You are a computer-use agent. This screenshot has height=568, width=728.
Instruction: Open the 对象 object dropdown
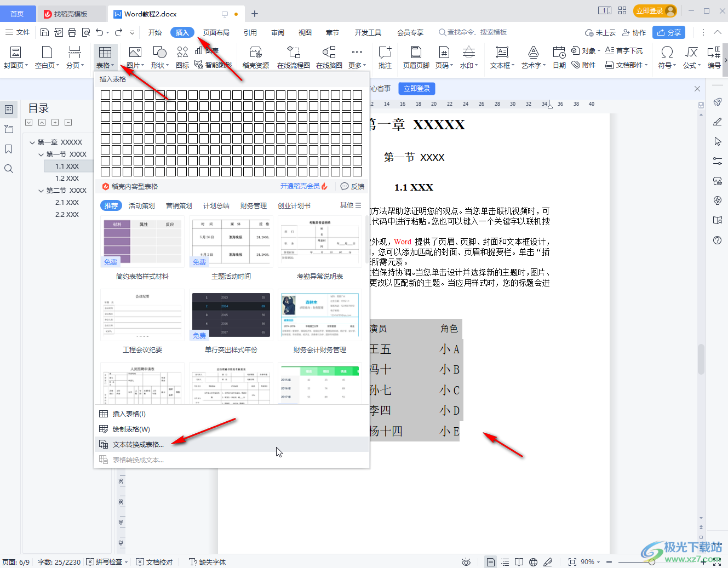pyautogui.click(x=586, y=50)
